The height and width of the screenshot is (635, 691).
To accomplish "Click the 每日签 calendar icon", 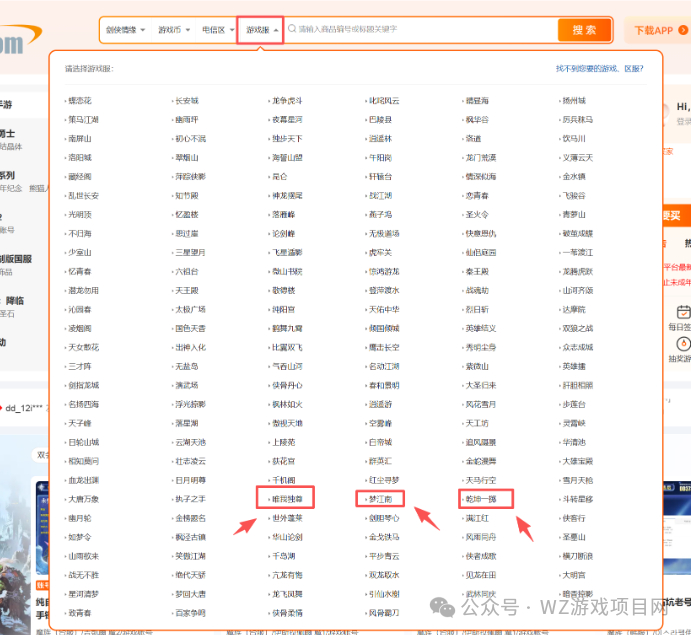I will [683, 312].
